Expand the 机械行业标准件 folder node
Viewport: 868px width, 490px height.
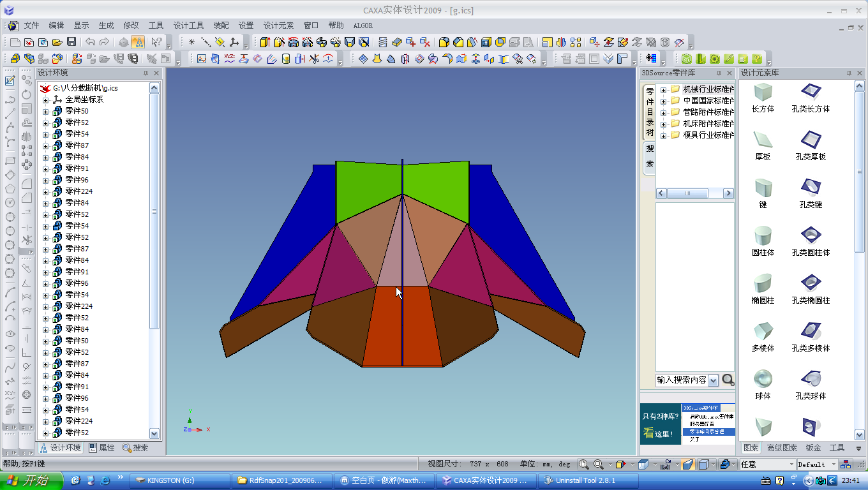coord(663,89)
